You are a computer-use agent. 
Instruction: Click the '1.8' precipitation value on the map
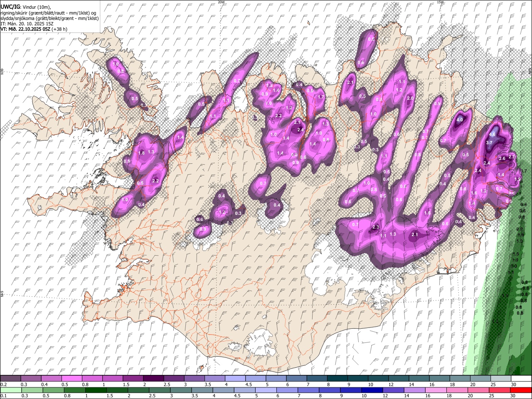click(141, 153)
